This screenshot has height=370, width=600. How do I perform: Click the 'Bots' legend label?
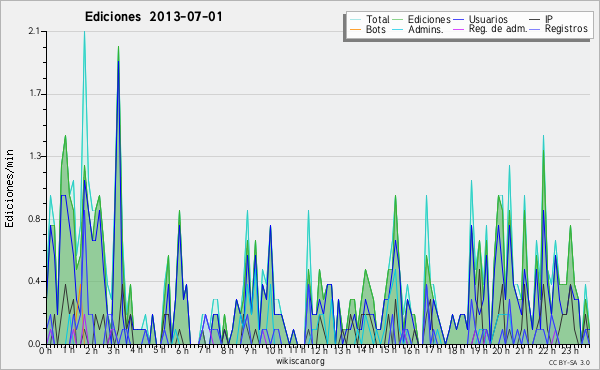pos(375,29)
